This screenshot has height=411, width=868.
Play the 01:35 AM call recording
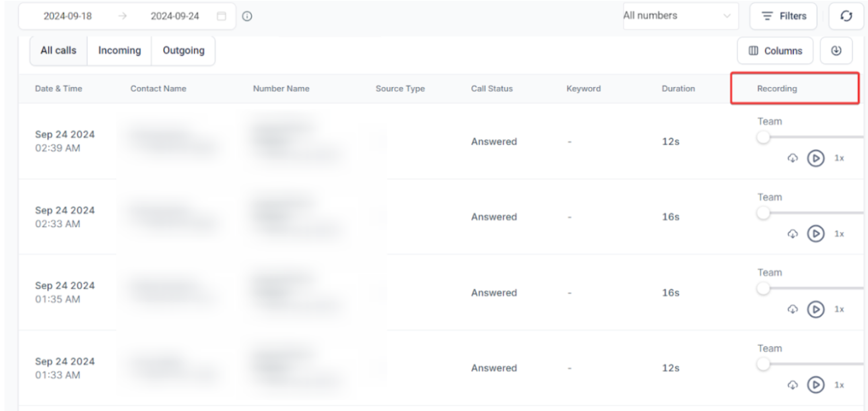click(817, 309)
